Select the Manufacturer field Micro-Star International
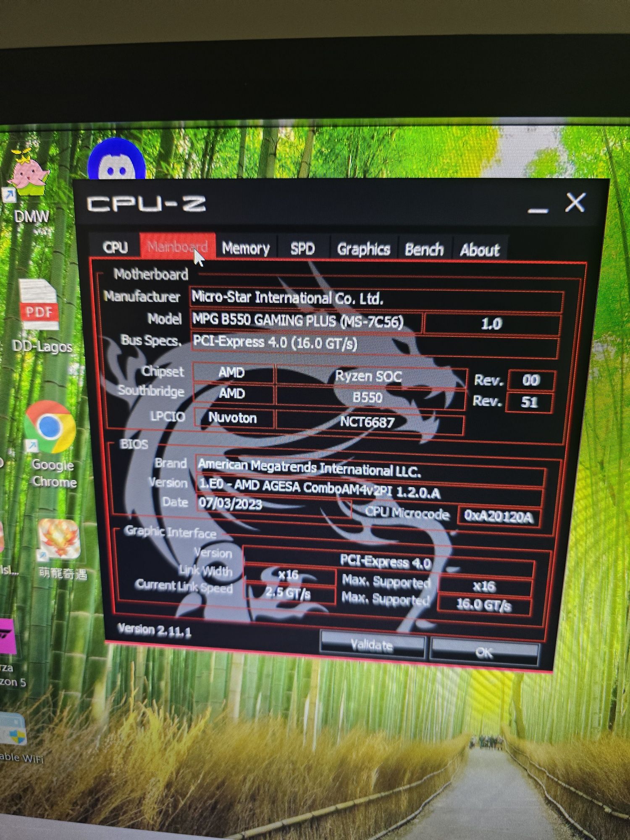 [376, 299]
